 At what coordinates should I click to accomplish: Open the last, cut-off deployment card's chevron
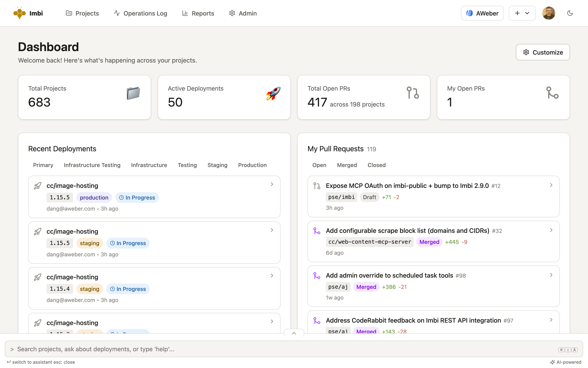click(272, 321)
